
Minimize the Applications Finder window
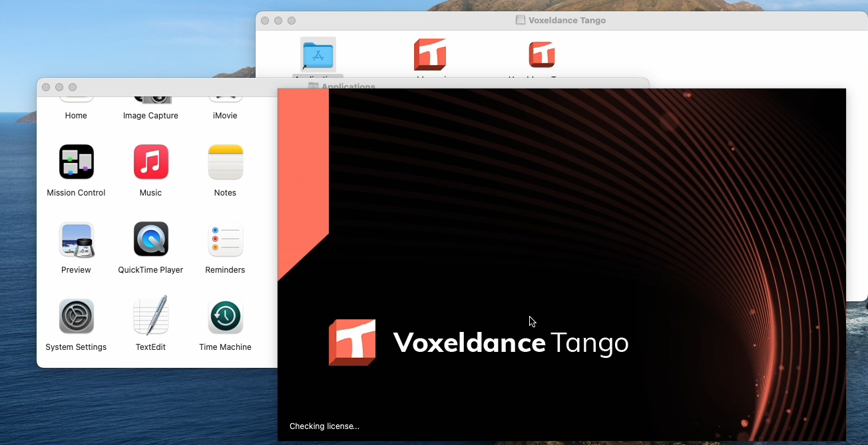[x=59, y=87]
